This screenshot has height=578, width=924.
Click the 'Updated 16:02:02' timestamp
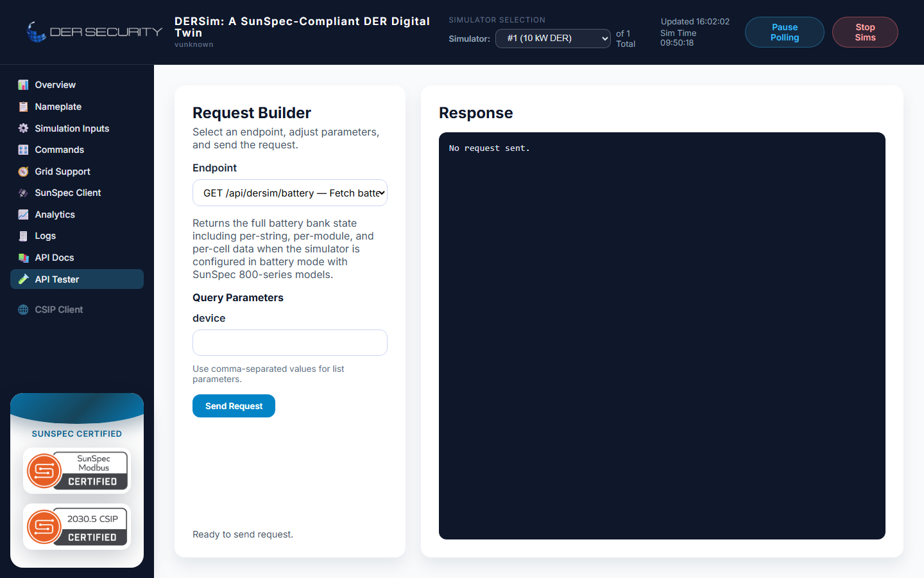(x=695, y=21)
